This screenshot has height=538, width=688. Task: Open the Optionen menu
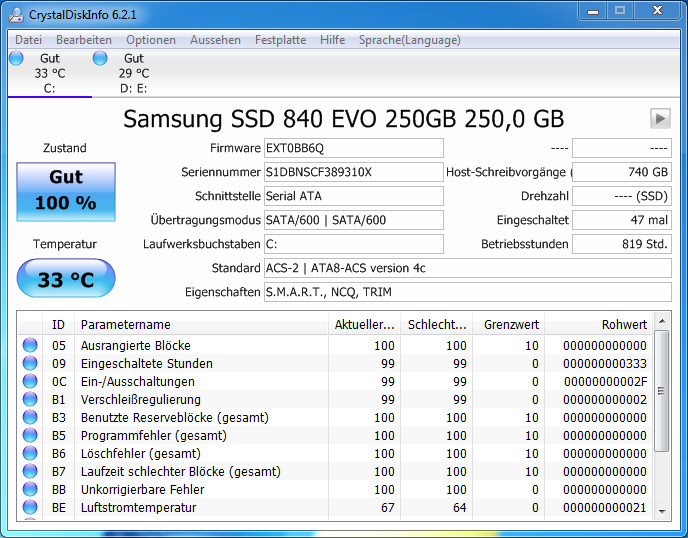(x=151, y=40)
